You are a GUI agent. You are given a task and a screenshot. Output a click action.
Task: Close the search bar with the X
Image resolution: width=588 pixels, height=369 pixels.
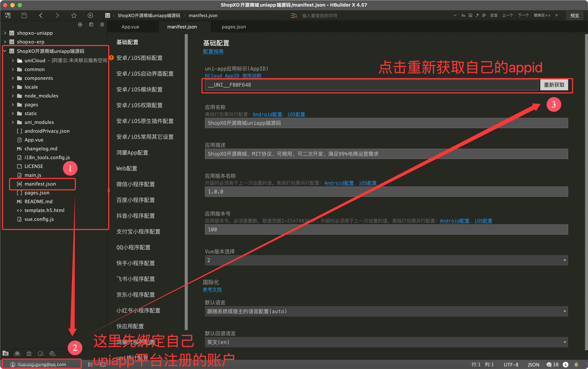click(x=557, y=15)
